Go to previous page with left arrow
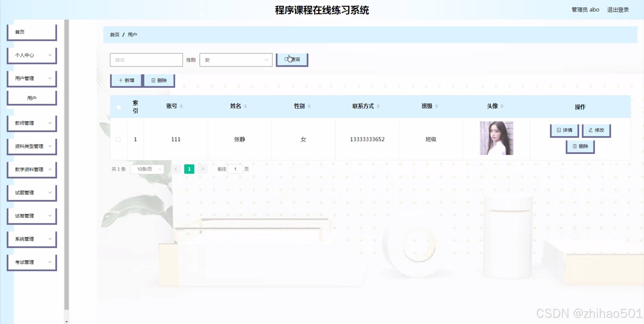Viewport: 644px width, 324px height. coord(176,169)
